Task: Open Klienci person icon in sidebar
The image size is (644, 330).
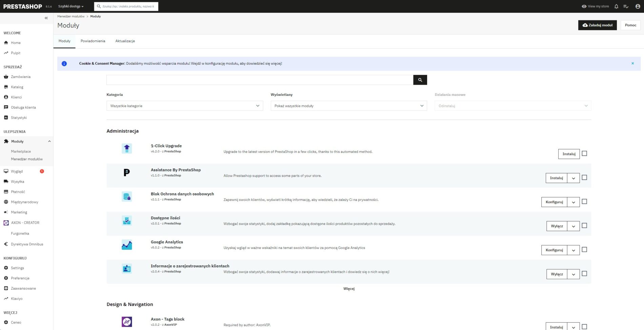Action: (x=6, y=97)
